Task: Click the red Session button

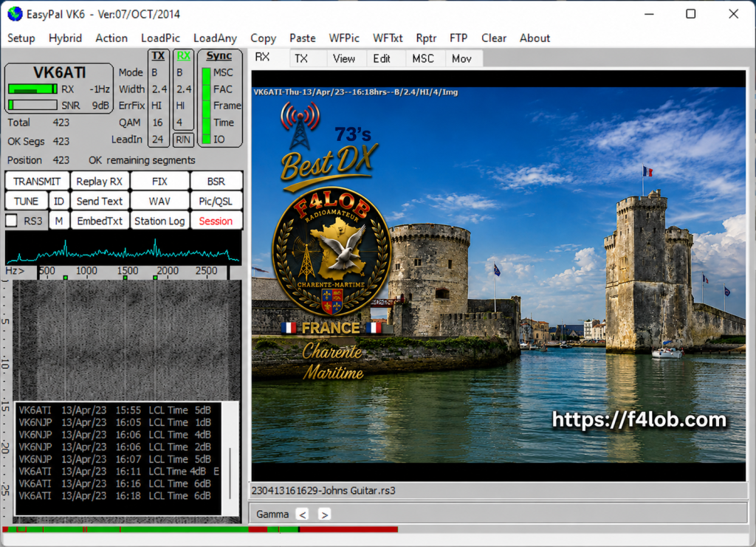Action: point(216,221)
